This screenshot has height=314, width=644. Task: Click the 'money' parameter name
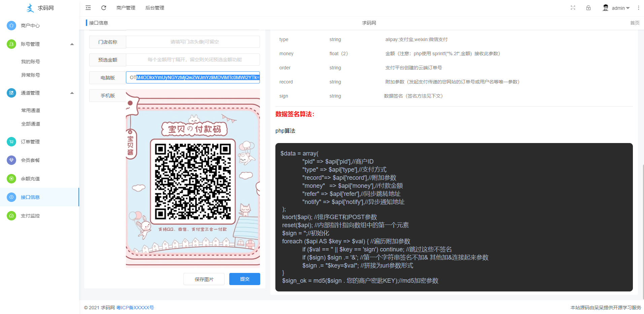point(286,54)
